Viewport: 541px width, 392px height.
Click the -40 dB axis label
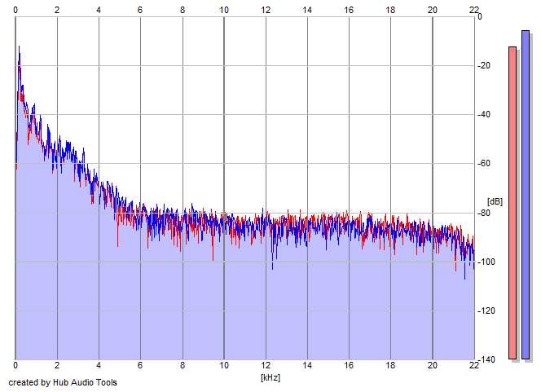tap(484, 114)
